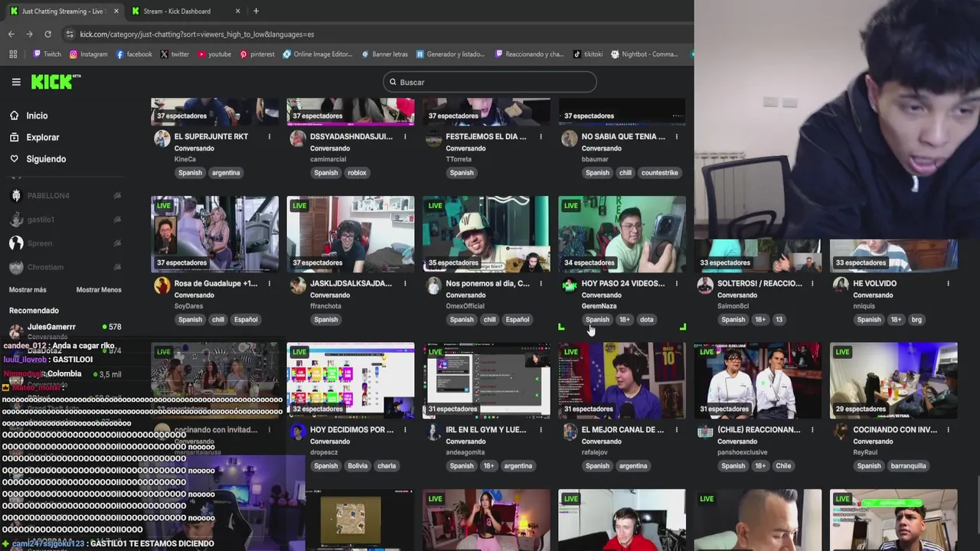
Task: Open tiktoki bookmark
Action: point(587,54)
